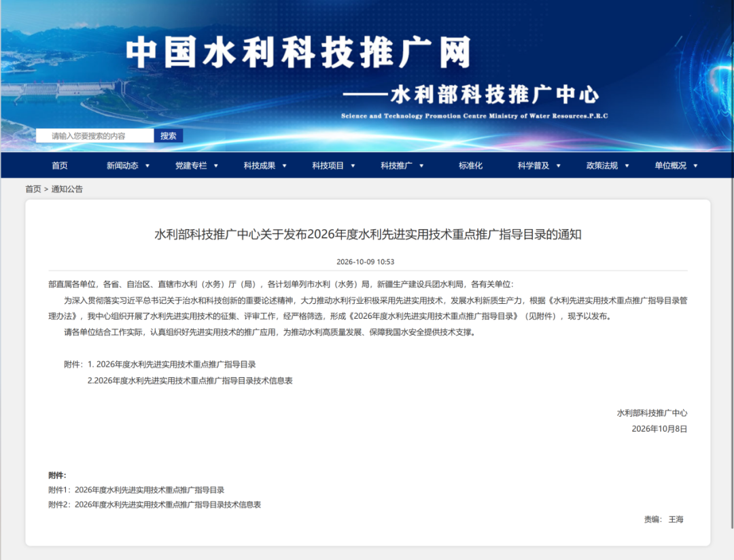Click the editor credit 责编: 王海
This screenshot has height=560, width=734.
coord(664,519)
